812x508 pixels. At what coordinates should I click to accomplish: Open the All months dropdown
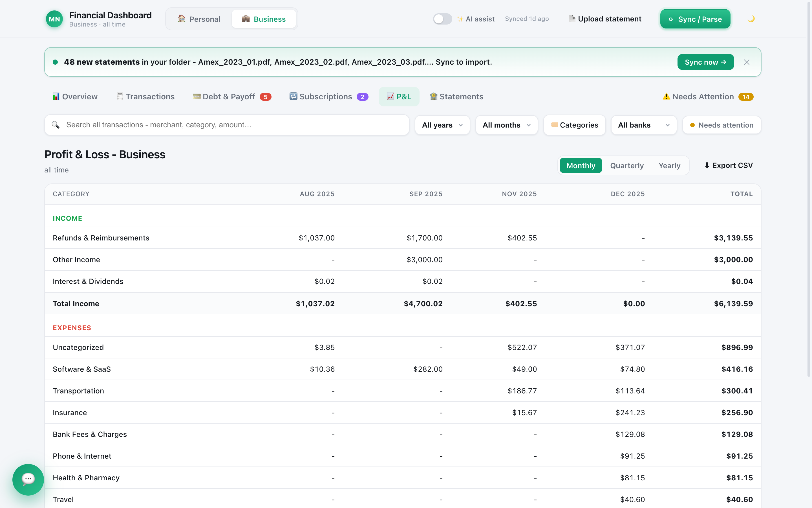(507, 125)
